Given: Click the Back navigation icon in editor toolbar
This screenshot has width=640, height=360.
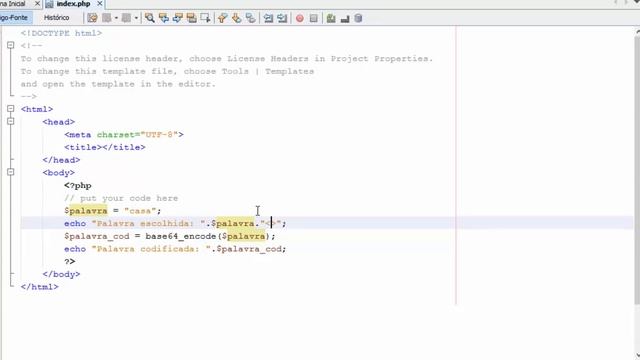Looking at the screenshot, I should (x=107, y=18).
